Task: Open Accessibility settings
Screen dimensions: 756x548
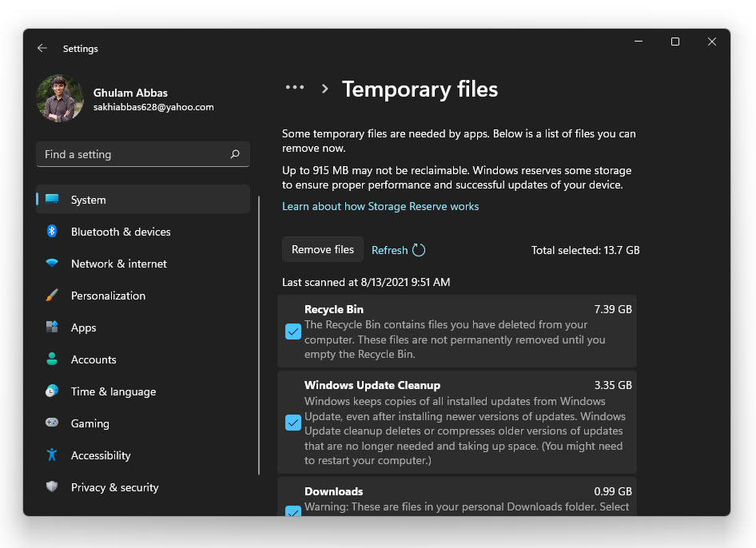Action: pyautogui.click(x=143, y=455)
